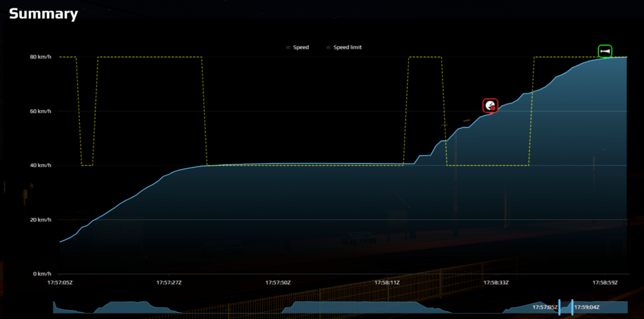Click the 17:58:11Z label on the time axis

pyautogui.click(x=387, y=282)
